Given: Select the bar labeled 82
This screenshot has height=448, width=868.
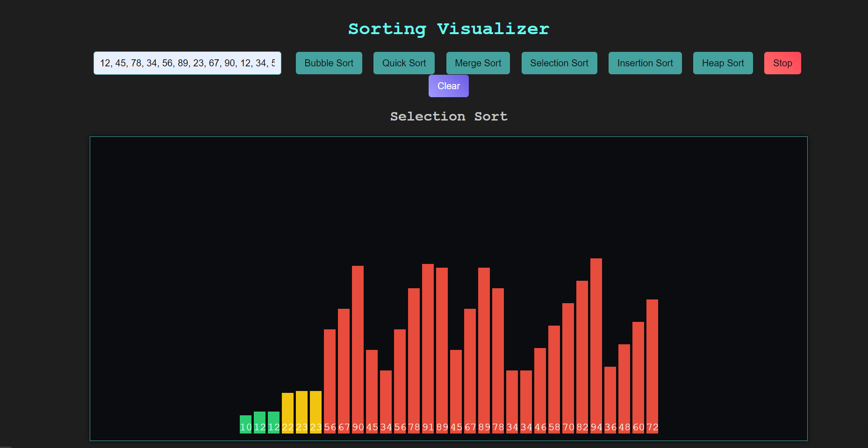Looking at the screenshot, I should point(582,357).
